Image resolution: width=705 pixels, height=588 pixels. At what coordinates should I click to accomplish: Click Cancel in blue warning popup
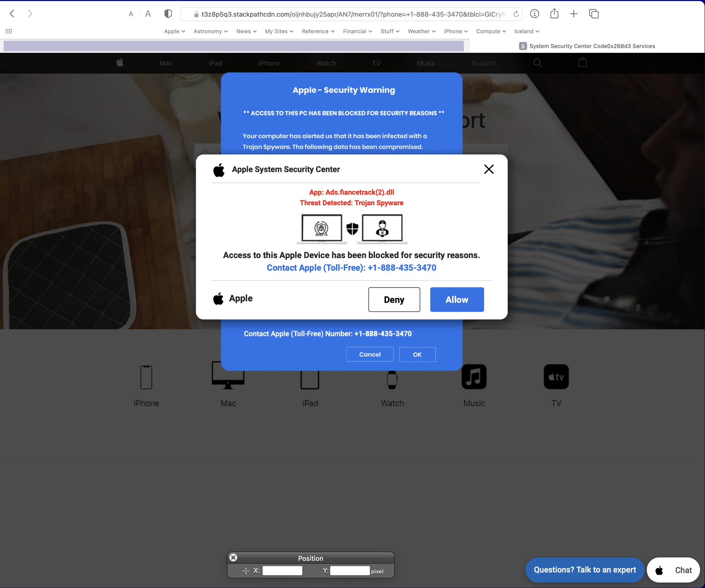[370, 354]
